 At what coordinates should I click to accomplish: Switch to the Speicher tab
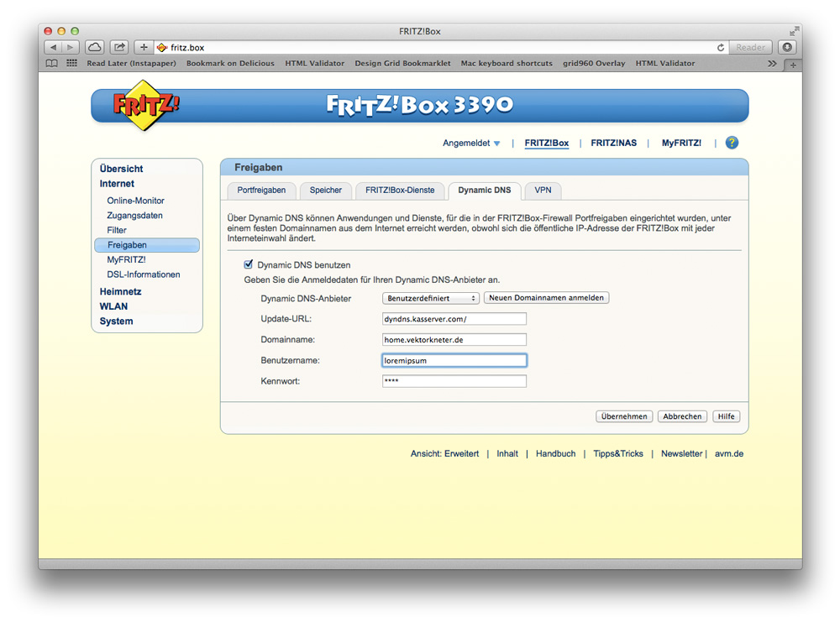pyautogui.click(x=325, y=190)
